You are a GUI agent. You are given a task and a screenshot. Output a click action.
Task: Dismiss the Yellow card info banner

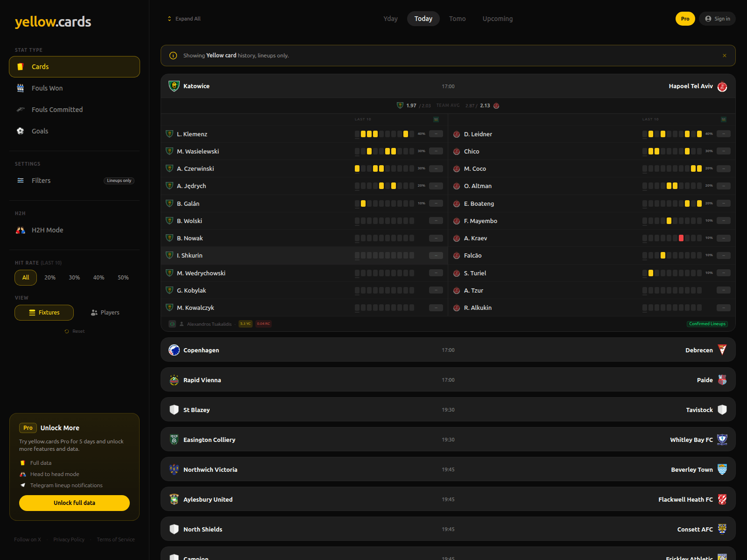pyautogui.click(x=725, y=56)
